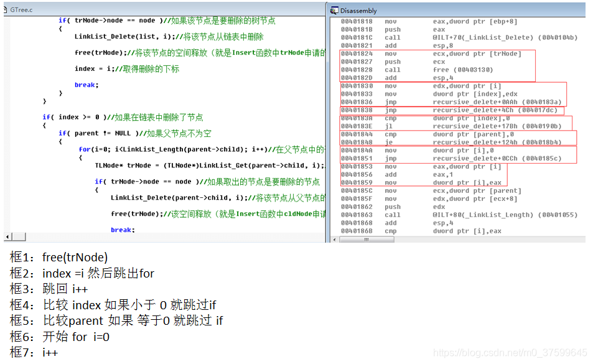Click the mov edx,dword ptr [ecx+8] instruction
Image resolution: width=593 pixels, height=364 pixels.
pyautogui.click(x=451, y=199)
